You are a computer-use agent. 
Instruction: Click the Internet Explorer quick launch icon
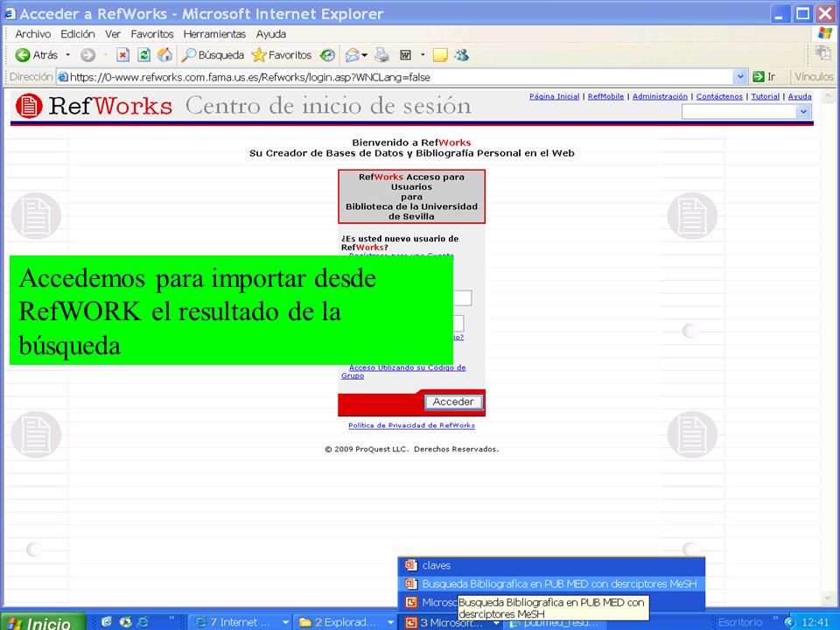point(143,622)
